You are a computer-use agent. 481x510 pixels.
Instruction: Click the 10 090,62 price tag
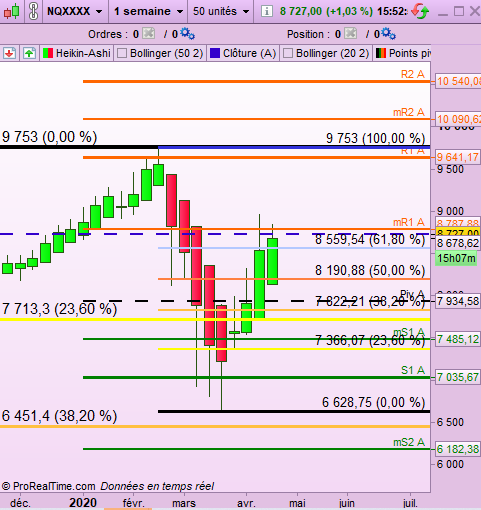[458, 119]
